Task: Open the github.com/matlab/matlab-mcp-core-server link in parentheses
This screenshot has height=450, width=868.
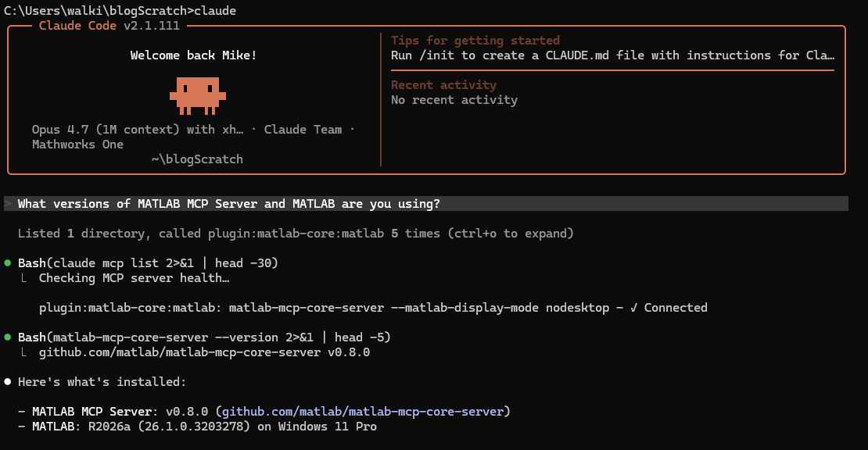Action: point(365,412)
